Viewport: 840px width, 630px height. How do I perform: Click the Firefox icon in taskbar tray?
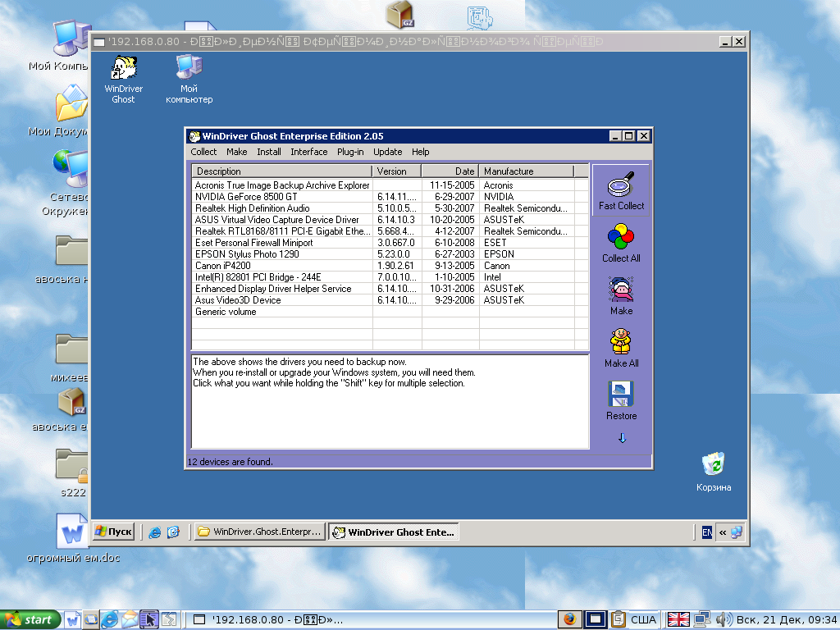(x=570, y=619)
